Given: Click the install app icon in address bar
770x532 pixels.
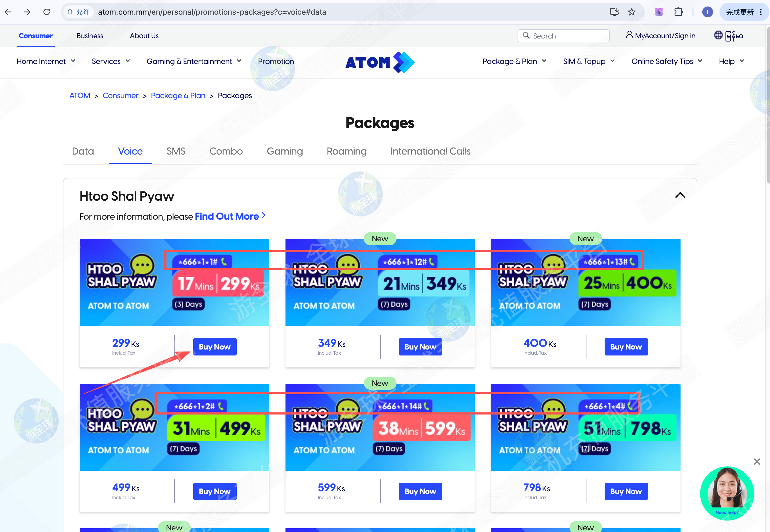Looking at the screenshot, I should [x=614, y=12].
